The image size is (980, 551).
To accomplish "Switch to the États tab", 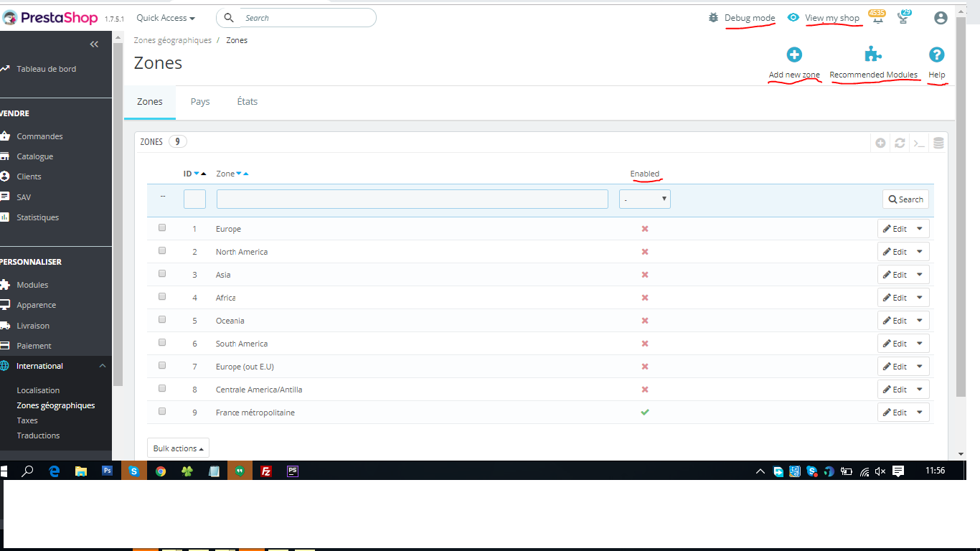I will (248, 102).
